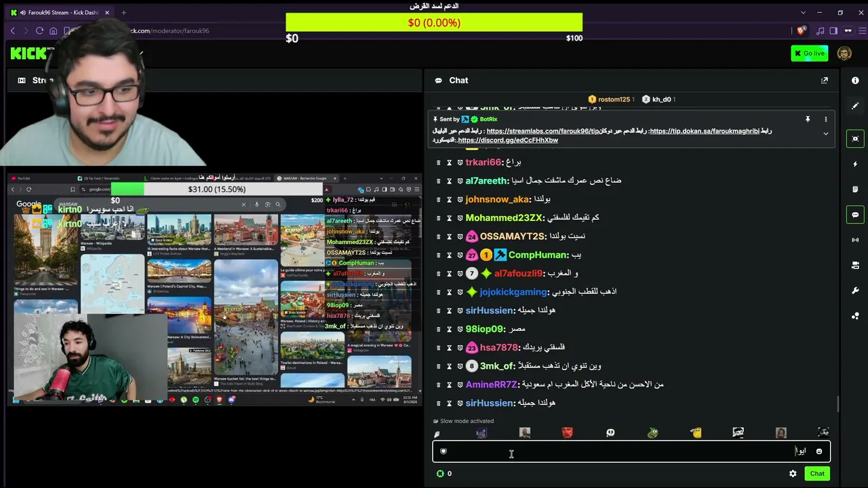Delete trkari66's chat message
The image size is (868, 488).
click(438, 163)
